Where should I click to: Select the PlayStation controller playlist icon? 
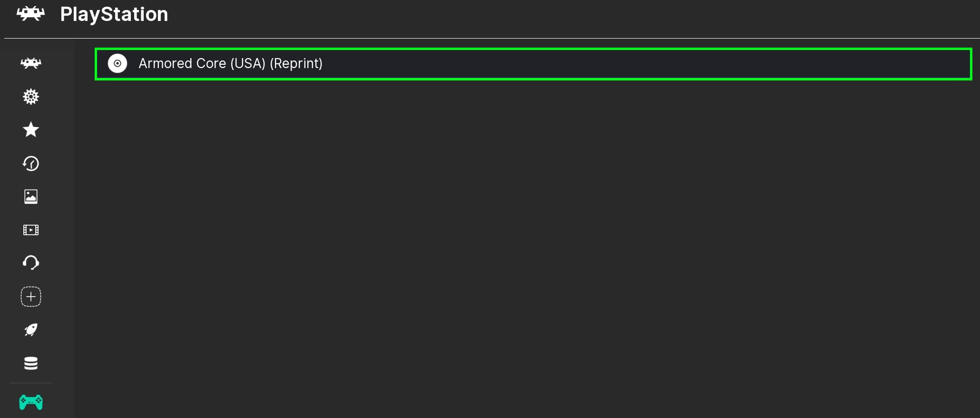pyautogui.click(x=31, y=402)
